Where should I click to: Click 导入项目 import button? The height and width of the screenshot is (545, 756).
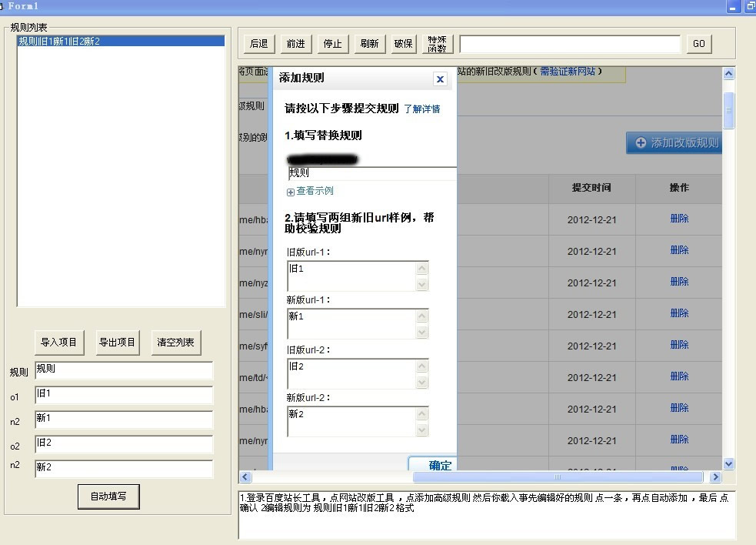59,343
